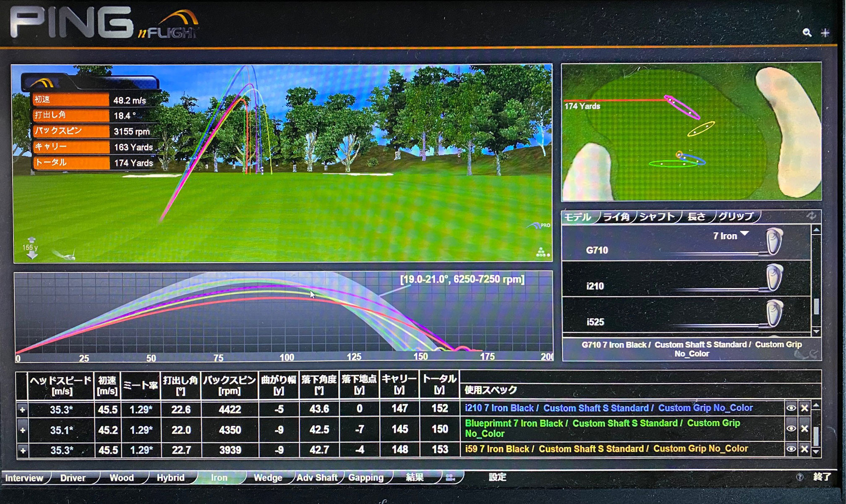Image resolution: width=846 pixels, height=504 pixels.
Task: Open the 7 Iron club dropdown
Action: (x=744, y=234)
